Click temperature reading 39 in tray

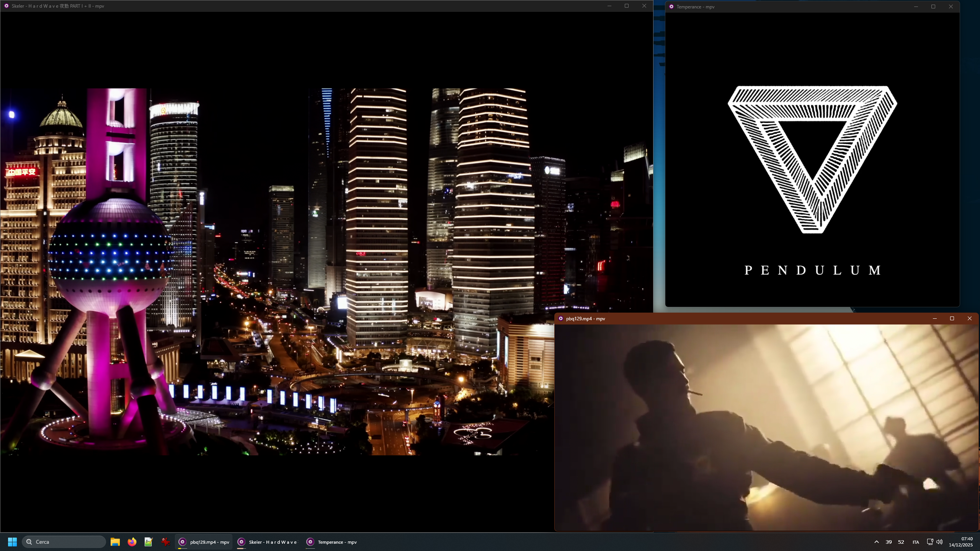point(889,542)
